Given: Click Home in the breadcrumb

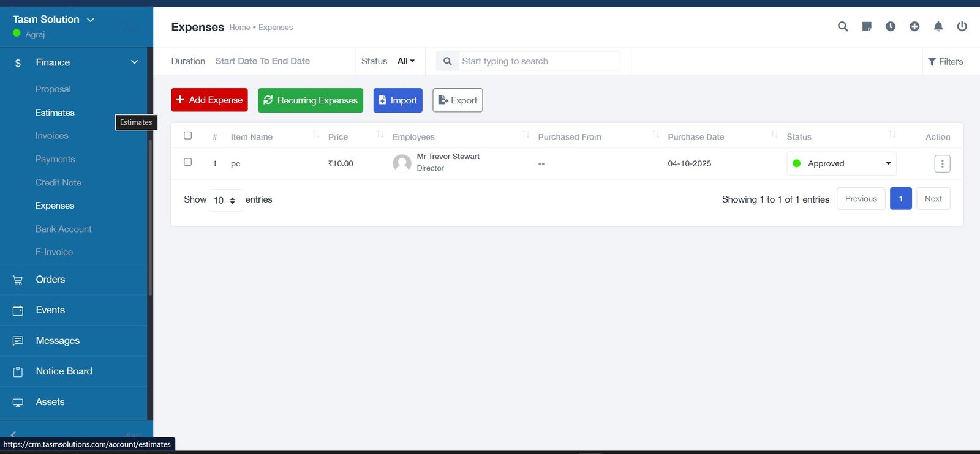Looking at the screenshot, I should click(x=239, y=28).
